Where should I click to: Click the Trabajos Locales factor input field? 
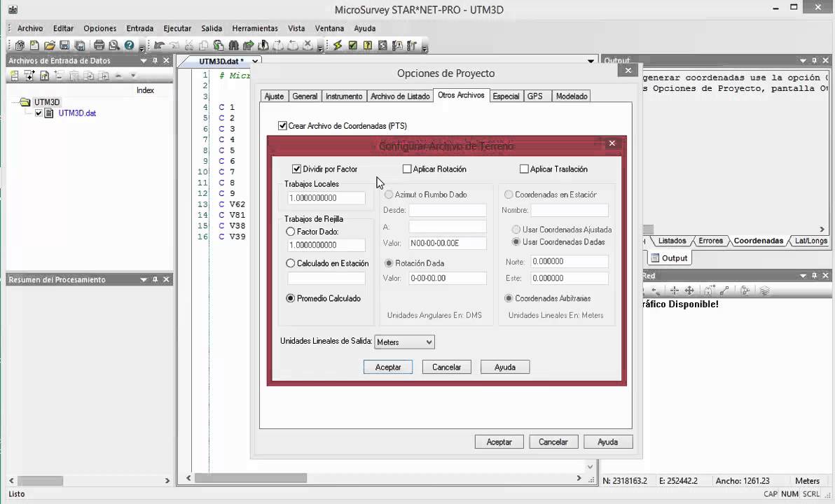[326, 198]
